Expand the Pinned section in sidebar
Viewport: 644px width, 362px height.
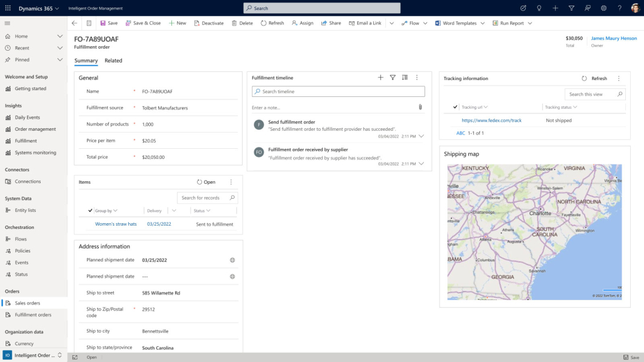point(60,60)
